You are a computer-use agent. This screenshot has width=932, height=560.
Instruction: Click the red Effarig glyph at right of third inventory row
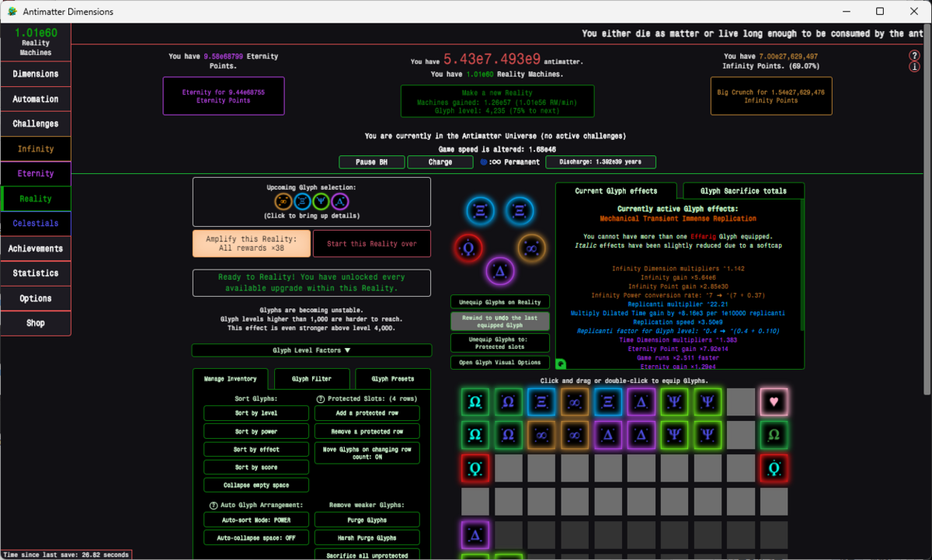[x=774, y=468]
